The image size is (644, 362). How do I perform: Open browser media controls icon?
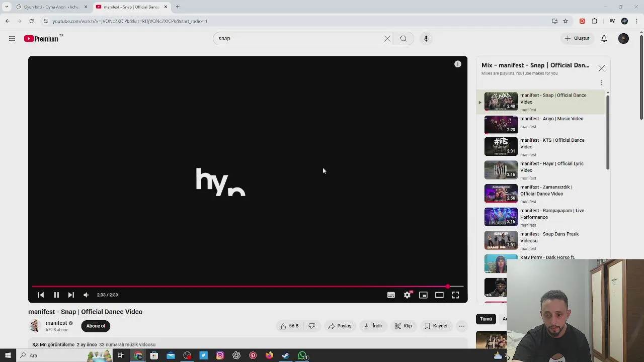point(612,21)
